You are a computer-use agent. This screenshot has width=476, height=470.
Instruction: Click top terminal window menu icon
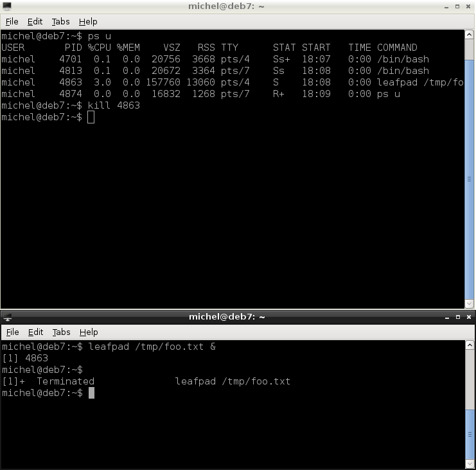tap(7, 6)
